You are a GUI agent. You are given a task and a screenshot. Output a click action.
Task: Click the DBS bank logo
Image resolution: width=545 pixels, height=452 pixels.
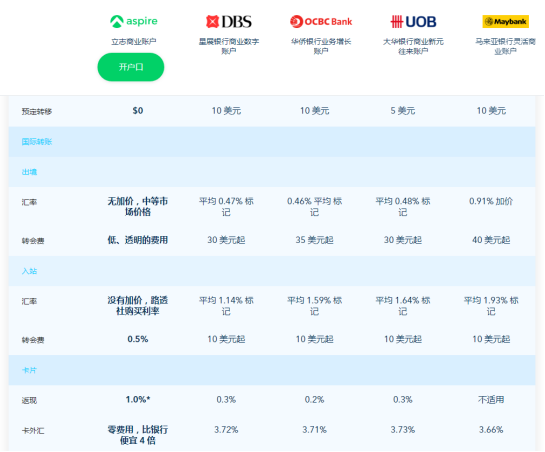(229, 22)
